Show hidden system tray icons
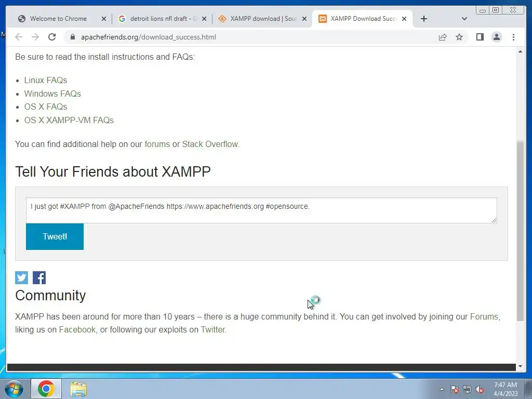The height and width of the screenshot is (399, 532). pyautogui.click(x=442, y=389)
